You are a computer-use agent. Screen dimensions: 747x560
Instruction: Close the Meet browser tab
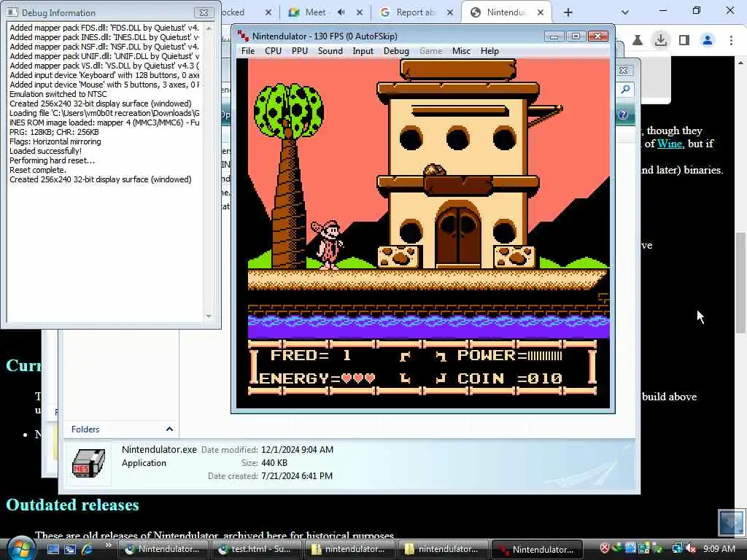(x=359, y=12)
